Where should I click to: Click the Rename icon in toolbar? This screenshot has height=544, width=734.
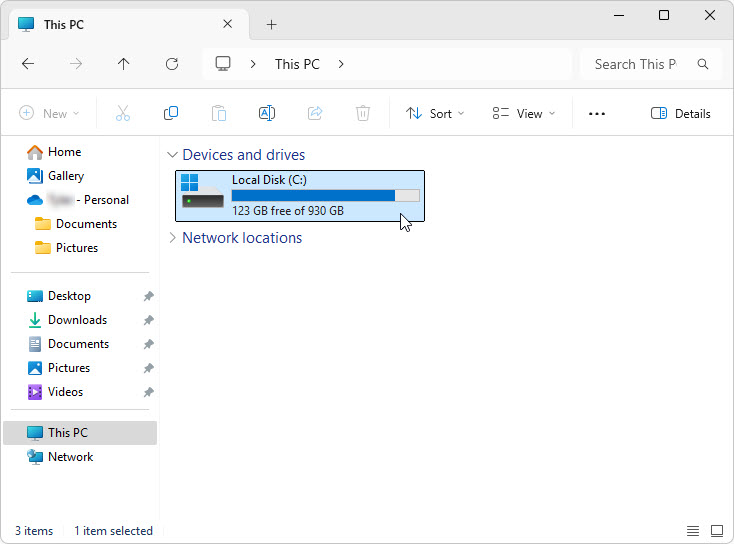[267, 113]
